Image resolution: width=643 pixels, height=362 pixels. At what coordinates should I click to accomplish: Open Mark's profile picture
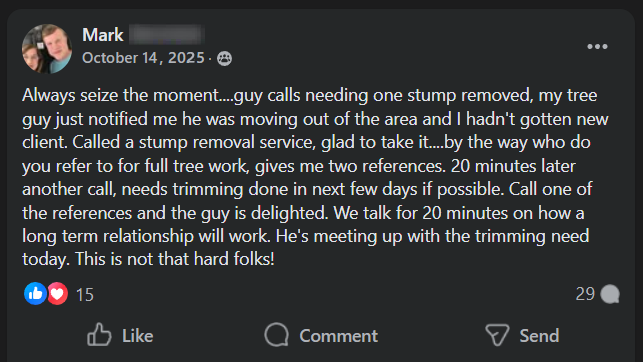click(47, 49)
